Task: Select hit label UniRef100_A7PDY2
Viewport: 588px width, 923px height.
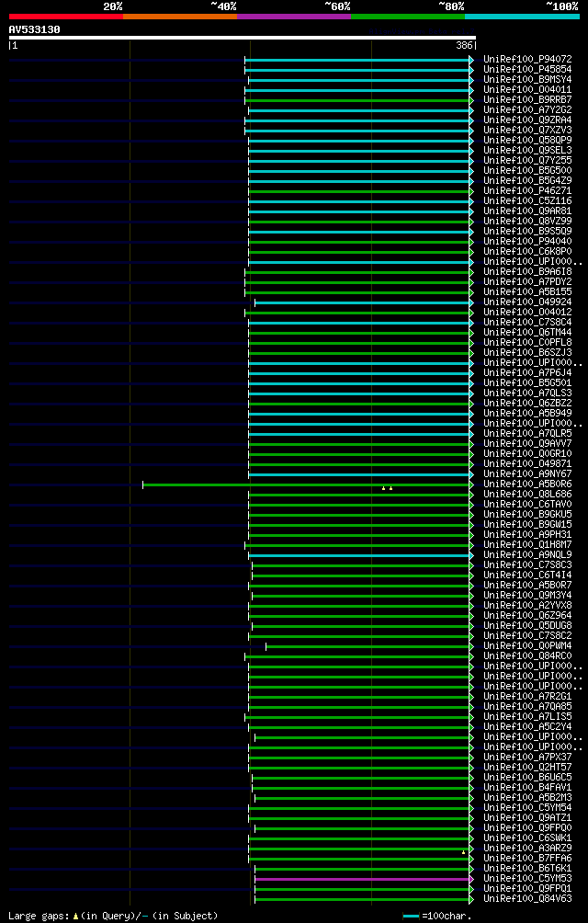Action: 527,282
